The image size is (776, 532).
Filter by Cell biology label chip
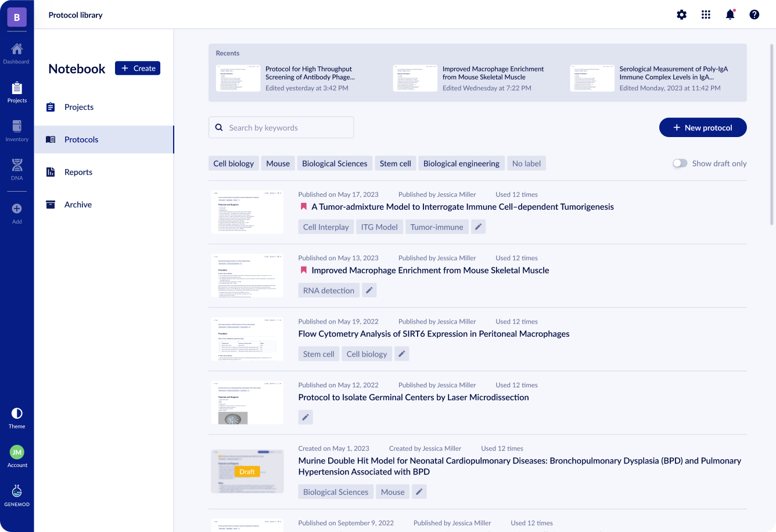coord(233,163)
